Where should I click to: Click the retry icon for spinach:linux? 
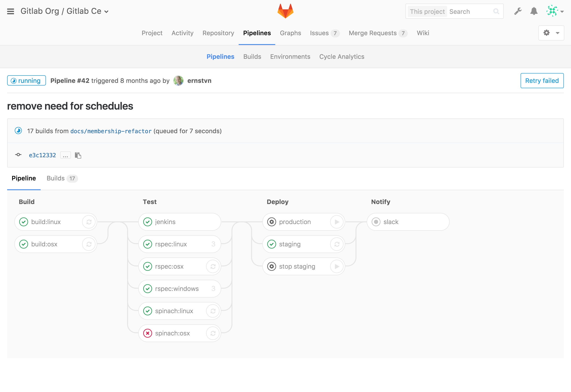coord(213,310)
